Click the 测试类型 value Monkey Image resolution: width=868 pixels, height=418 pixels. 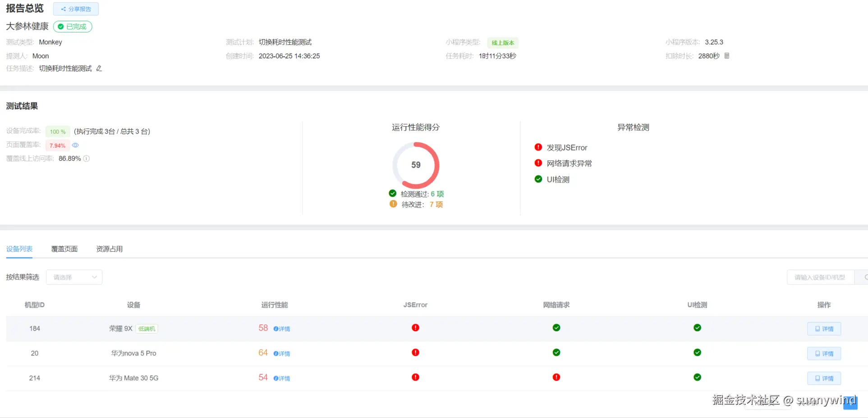51,42
